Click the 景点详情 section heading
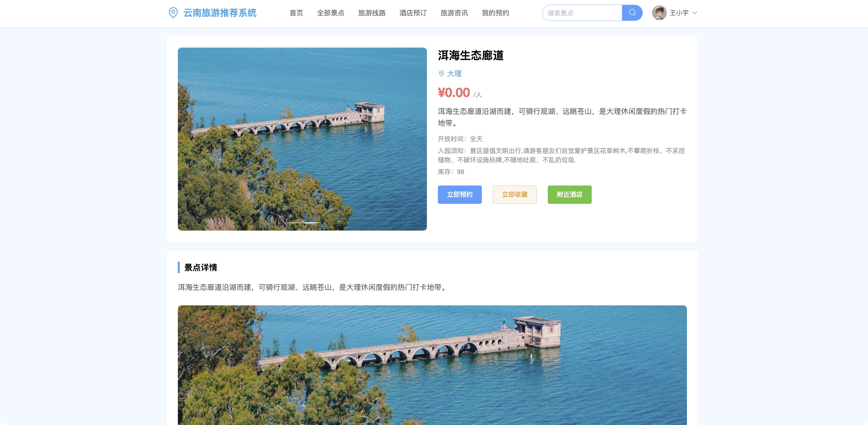Screen dimensions: 868x425 (201, 267)
